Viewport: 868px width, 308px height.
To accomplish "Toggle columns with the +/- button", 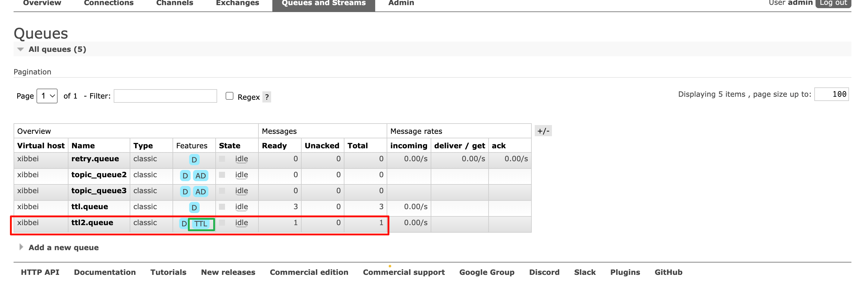I will (543, 131).
